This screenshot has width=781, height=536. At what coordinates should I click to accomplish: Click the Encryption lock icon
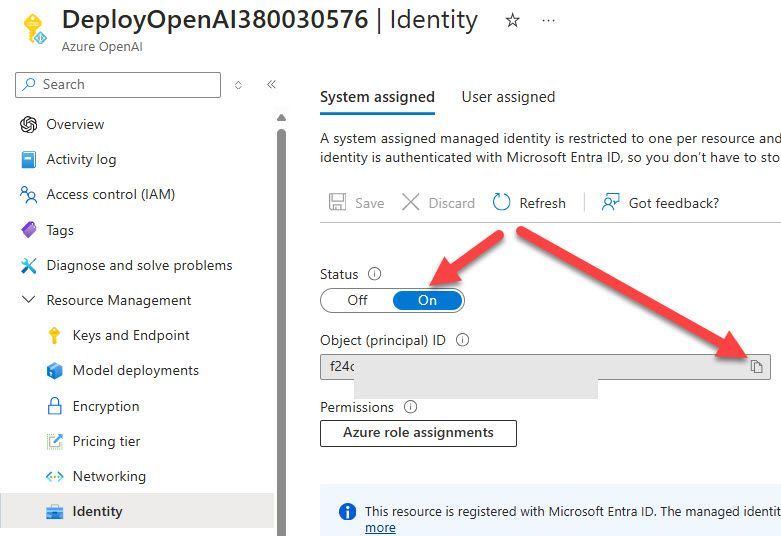click(54, 406)
